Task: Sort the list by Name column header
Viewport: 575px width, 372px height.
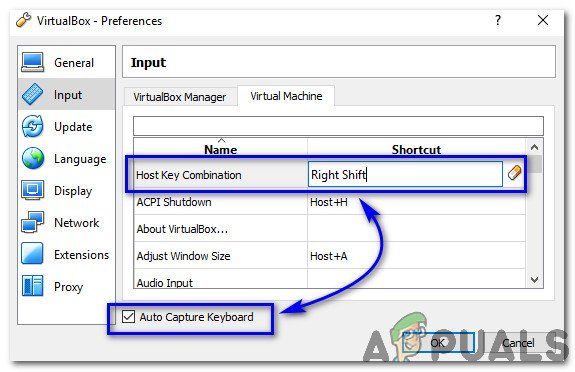Action: click(220, 149)
